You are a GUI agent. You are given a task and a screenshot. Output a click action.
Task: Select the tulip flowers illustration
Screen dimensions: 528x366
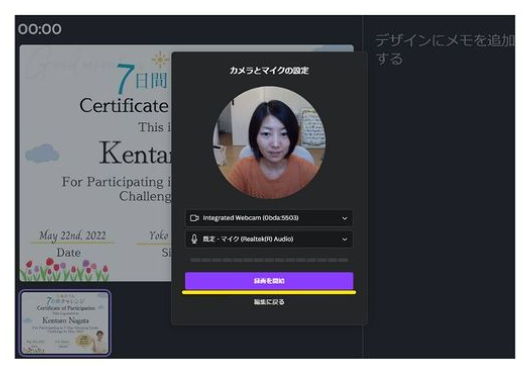click(x=64, y=269)
